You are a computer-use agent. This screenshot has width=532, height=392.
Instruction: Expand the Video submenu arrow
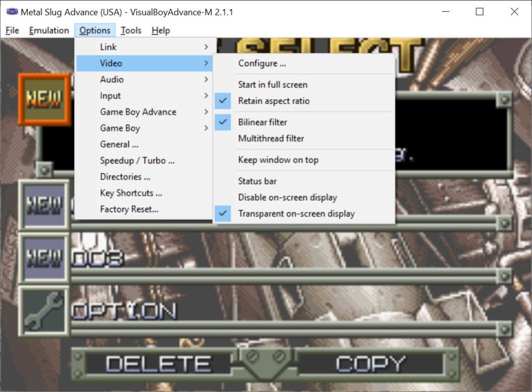206,63
